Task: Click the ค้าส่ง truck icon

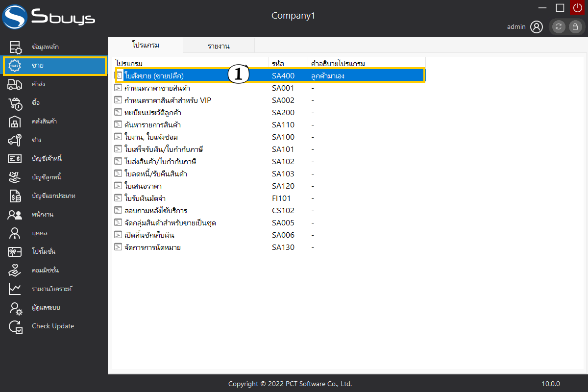Action: [15, 84]
